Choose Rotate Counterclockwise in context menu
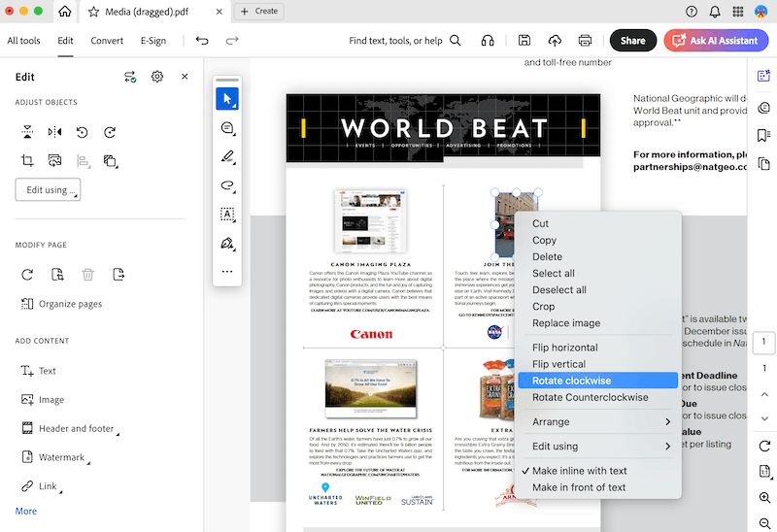 598,397
